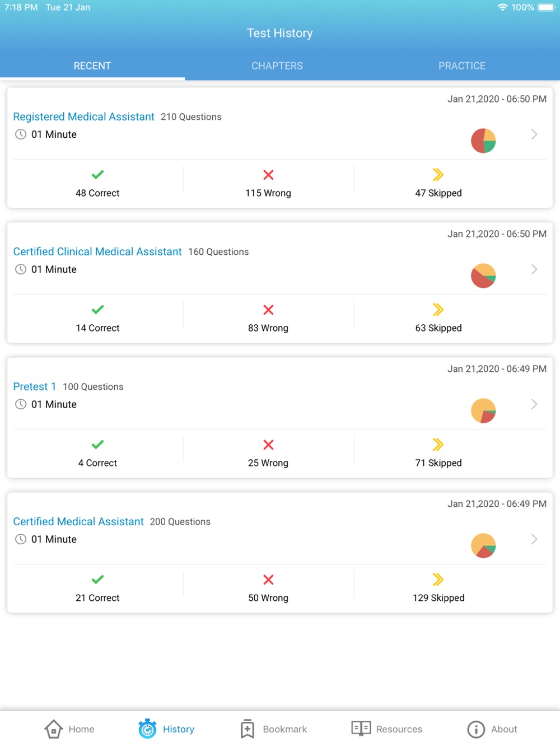Tap the pie chart for Pretest 1
The height and width of the screenshot is (747, 560).
click(483, 410)
